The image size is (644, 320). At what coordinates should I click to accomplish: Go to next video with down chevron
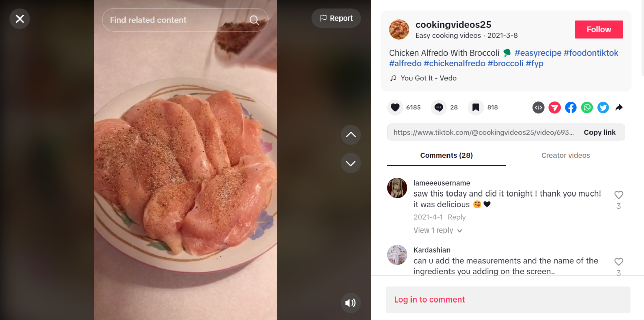(x=351, y=163)
